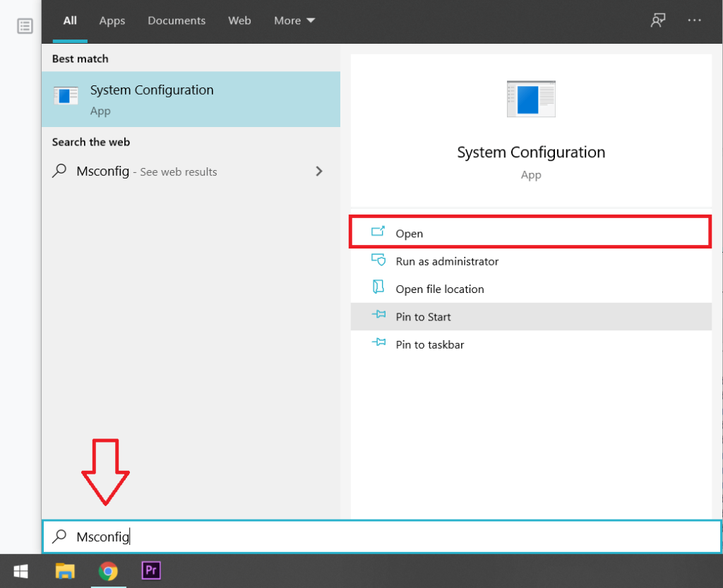This screenshot has width=723, height=588.
Task: Launch Adobe Premiere Pro from the taskbar
Action: [x=151, y=570]
